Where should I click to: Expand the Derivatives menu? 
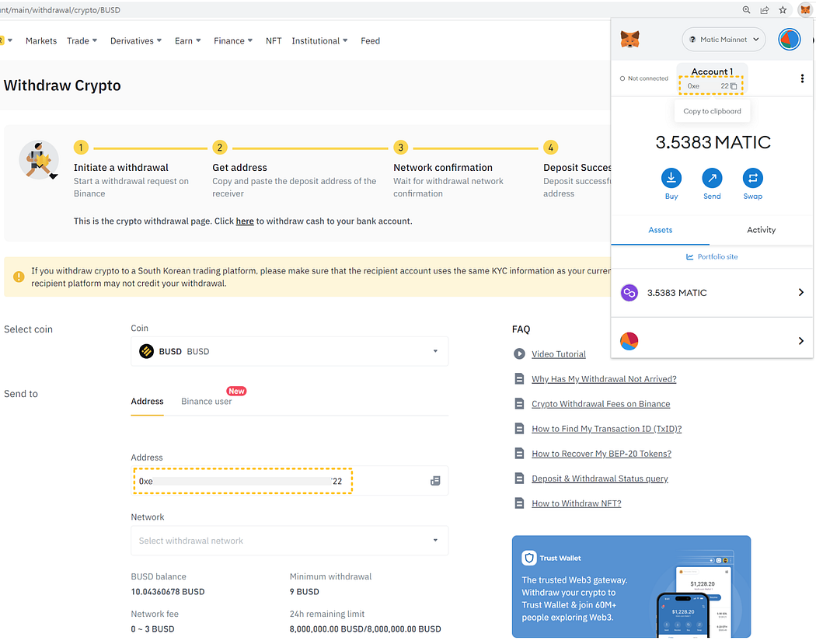pos(136,40)
